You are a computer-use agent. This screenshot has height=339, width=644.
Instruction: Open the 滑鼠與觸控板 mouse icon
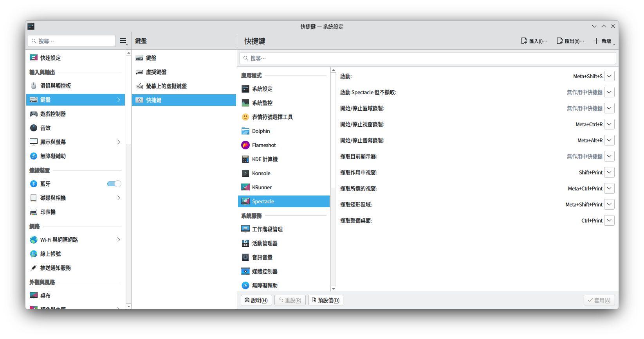34,86
